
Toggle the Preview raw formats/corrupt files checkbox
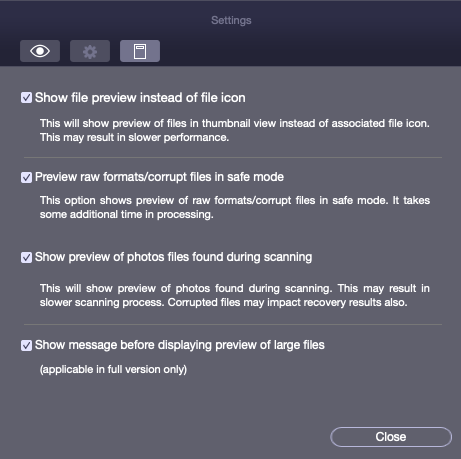[26, 177]
